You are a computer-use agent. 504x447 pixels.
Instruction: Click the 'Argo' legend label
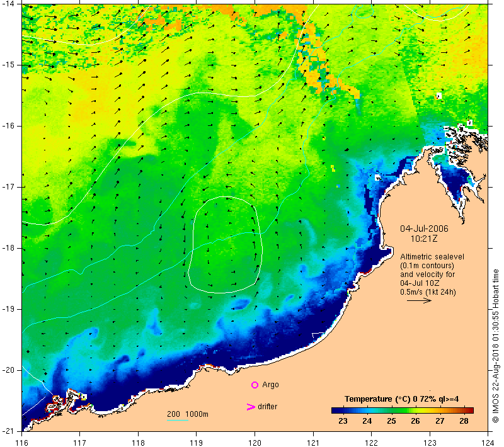pos(270,385)
